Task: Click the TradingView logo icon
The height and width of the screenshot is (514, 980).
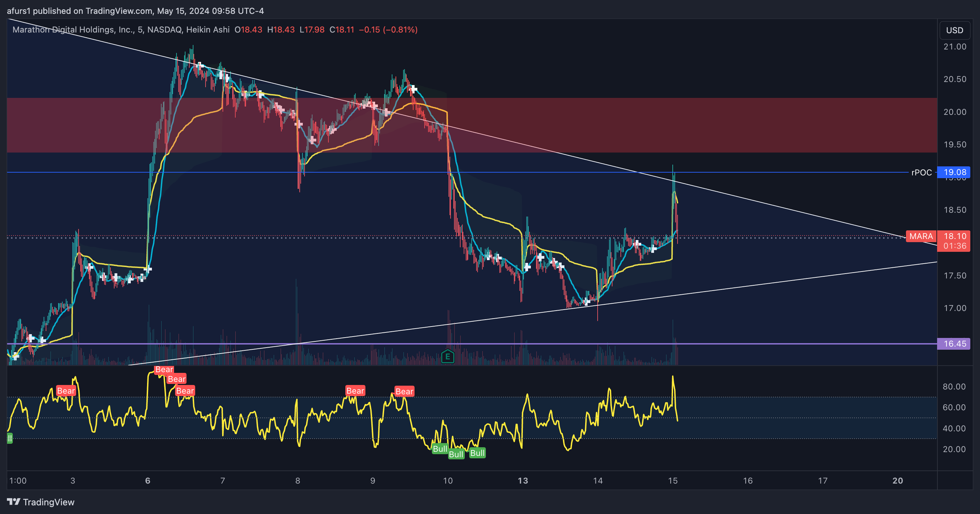Action: (14, 502)
